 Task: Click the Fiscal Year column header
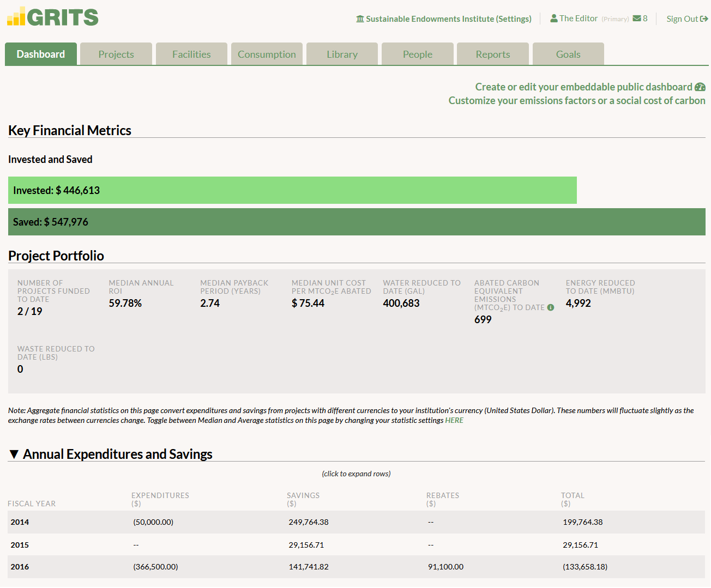pyautogui.click(x=32, y=504)
